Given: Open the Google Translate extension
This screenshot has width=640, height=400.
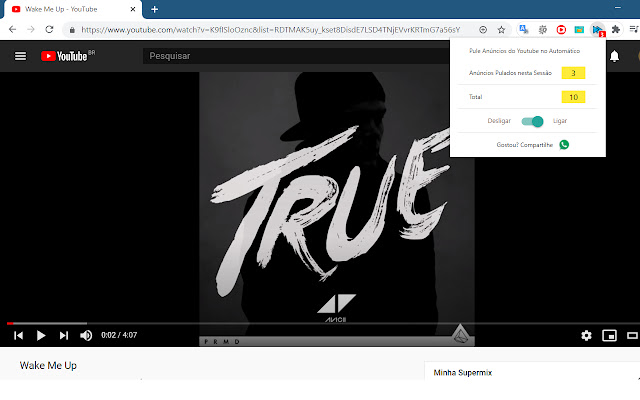Looking at the screenshot, I should (523, 29).
